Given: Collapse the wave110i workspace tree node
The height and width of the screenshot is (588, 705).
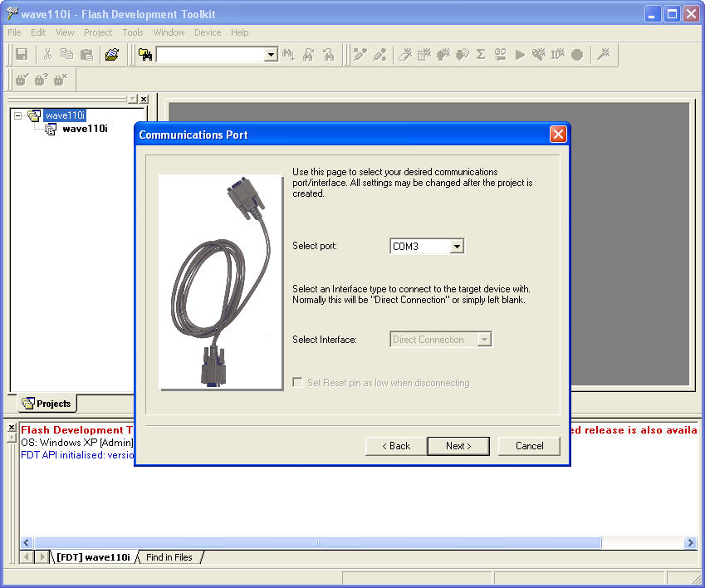Looking at the screenshot, I should (17, 115).
